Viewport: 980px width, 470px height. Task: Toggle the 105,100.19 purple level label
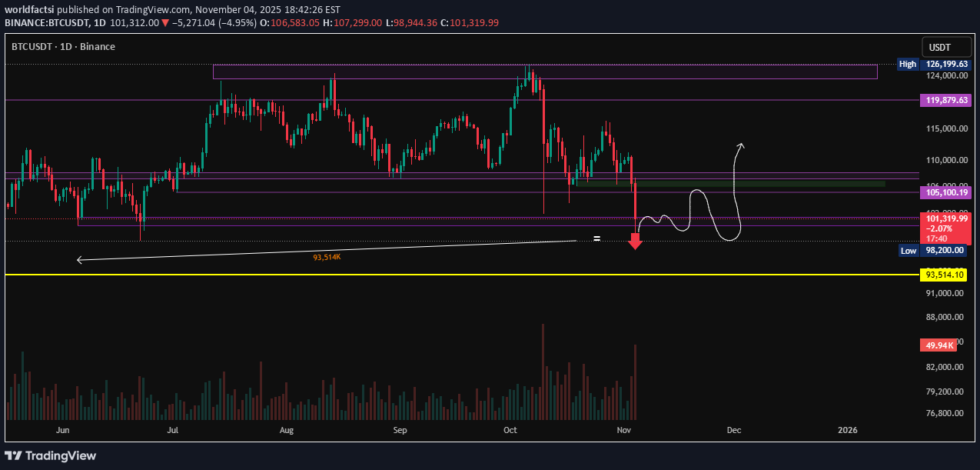tap(945, 192)
